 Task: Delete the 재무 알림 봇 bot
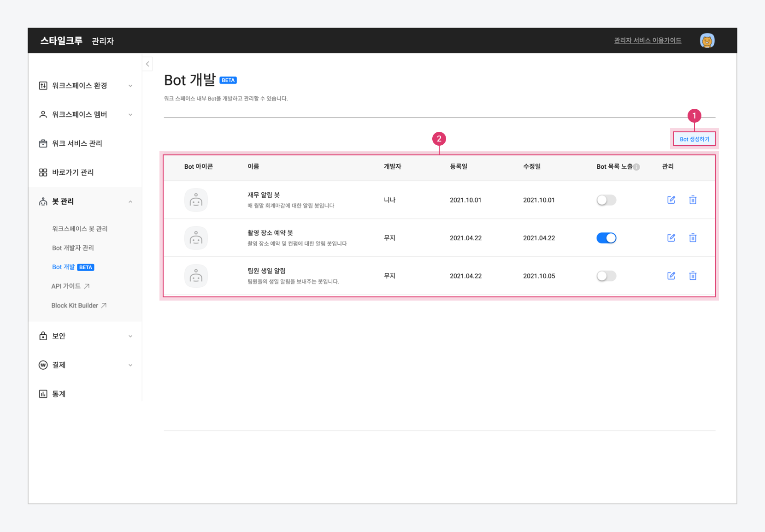[693, 200]
